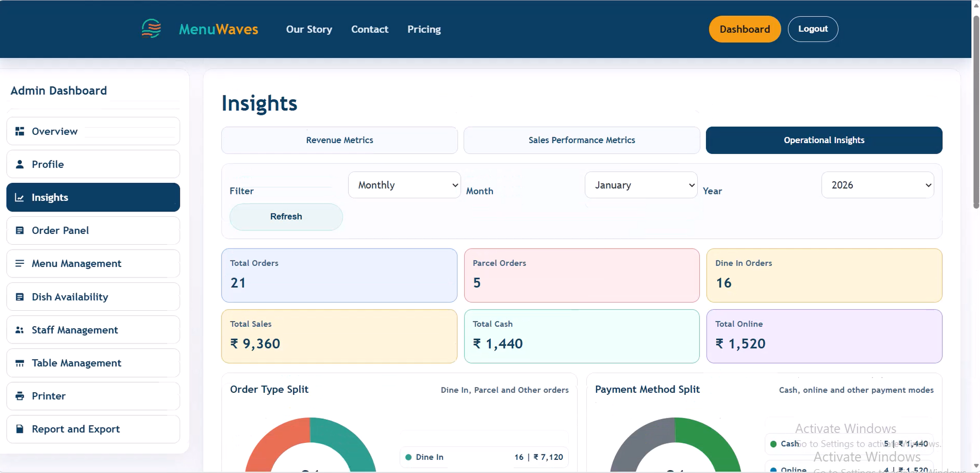Click the Parcel Orders card
This screenshot has width=980, height=473.
point(581,275)
